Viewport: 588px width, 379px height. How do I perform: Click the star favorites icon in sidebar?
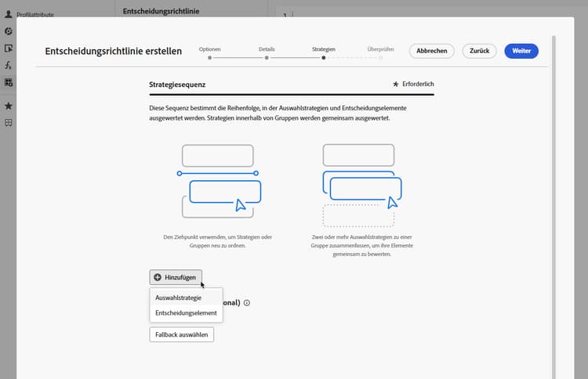coord(9,106)
